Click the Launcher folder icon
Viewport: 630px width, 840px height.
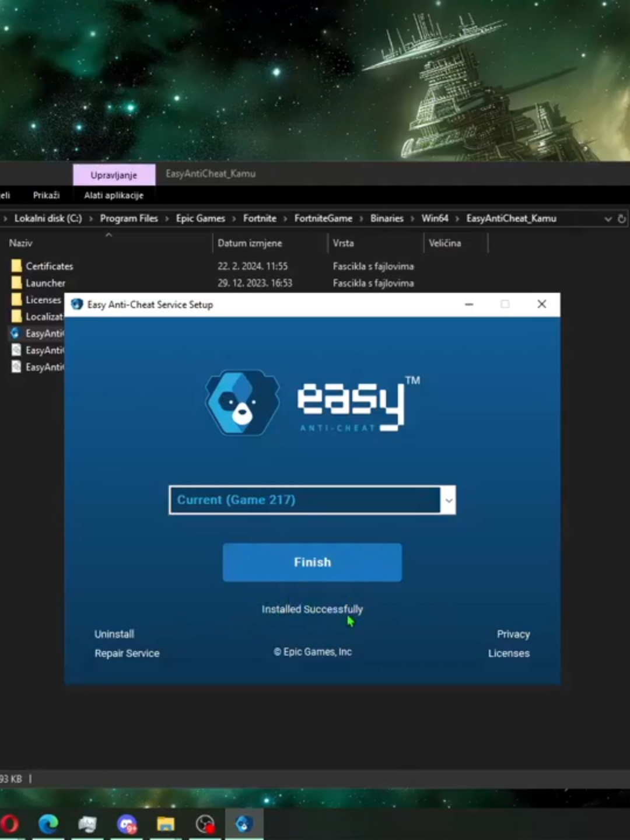click(x=16, y=283)
